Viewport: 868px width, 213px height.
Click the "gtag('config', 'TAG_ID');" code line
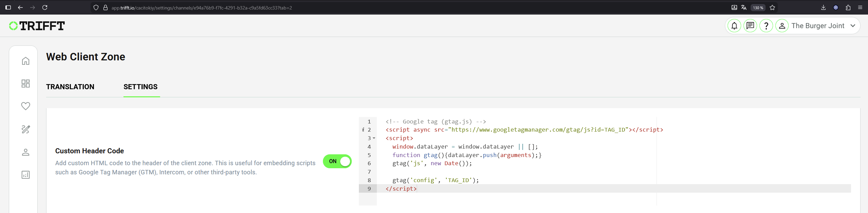[x=436, y=180]
